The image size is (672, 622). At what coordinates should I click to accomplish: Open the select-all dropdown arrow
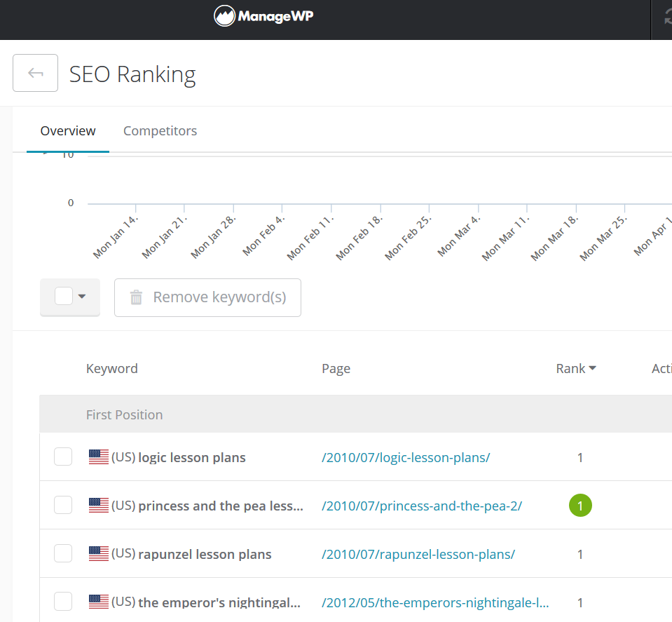tap(82, 297)
